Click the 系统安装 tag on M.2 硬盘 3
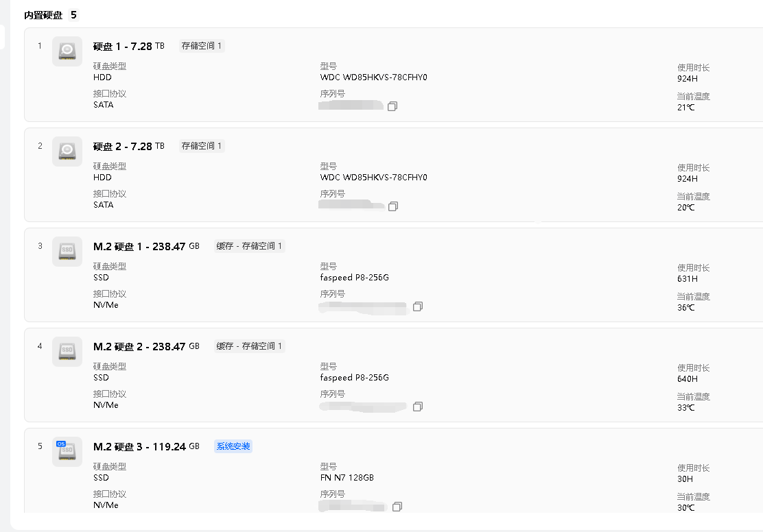The height and width of the screenshot is (532, 763). coord(233,446)
